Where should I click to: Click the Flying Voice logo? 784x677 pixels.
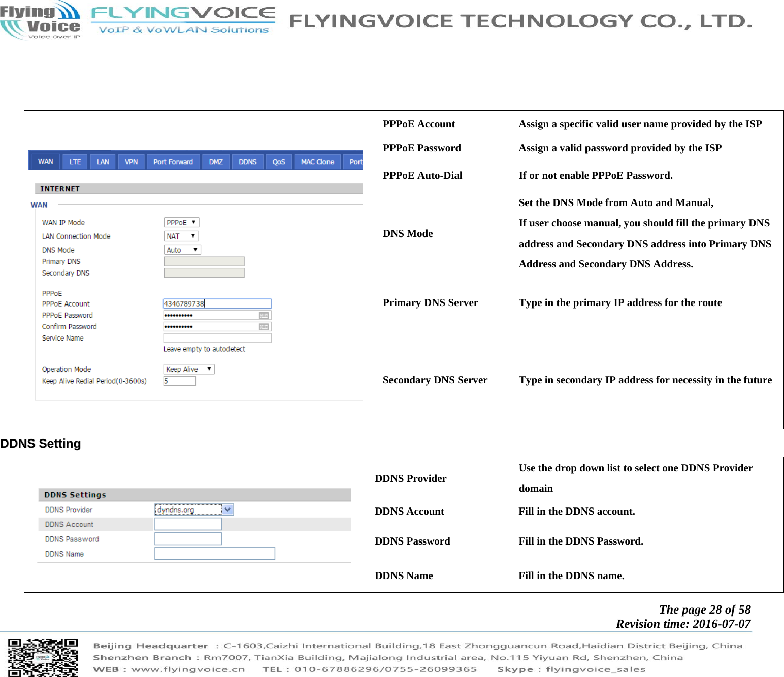[40, 20]
